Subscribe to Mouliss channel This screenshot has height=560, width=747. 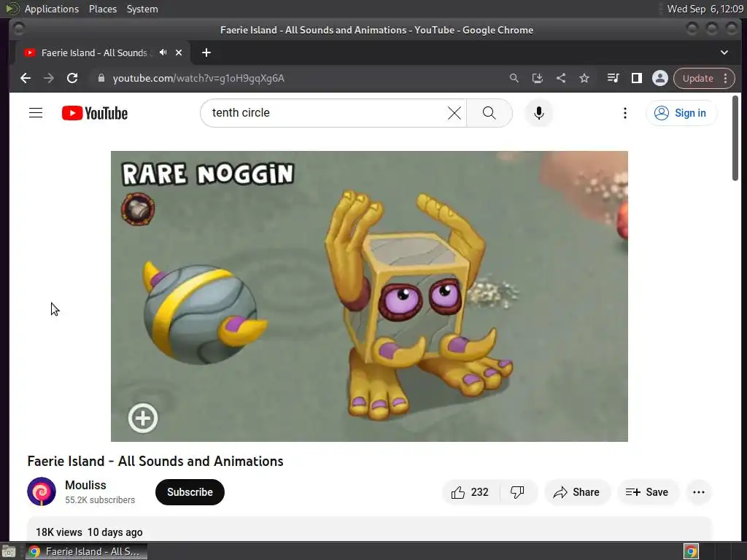click(190, 492)
